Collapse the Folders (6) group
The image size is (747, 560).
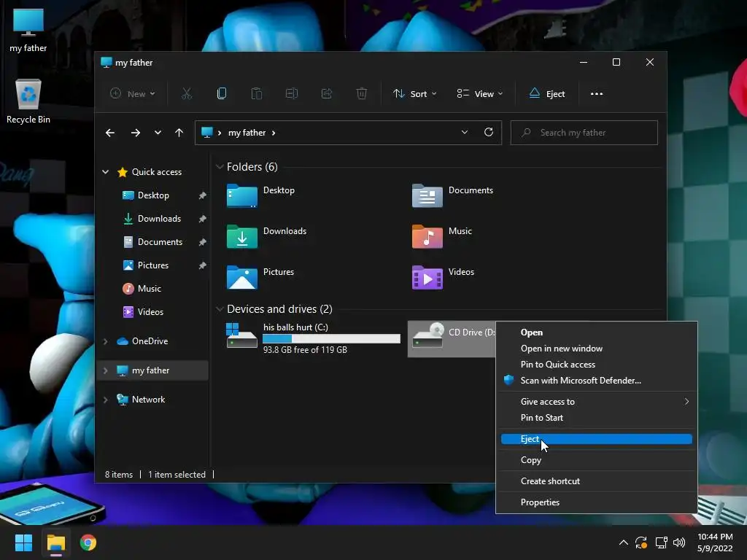click(220, 167)
